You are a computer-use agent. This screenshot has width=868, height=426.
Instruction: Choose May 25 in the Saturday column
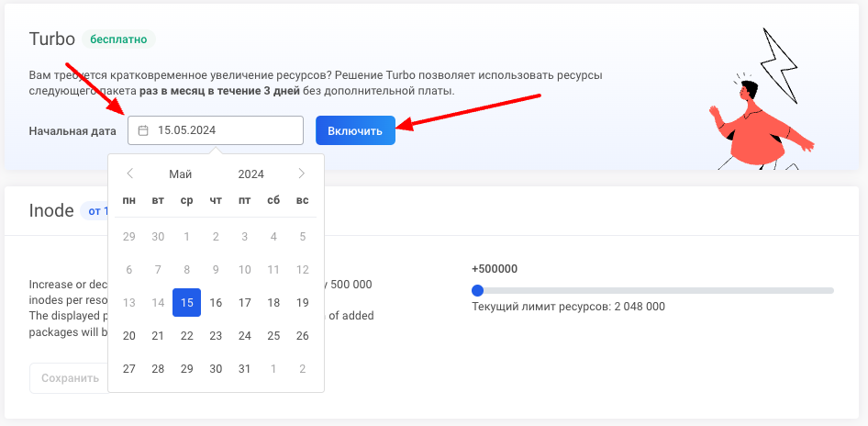tap(273, 336)
